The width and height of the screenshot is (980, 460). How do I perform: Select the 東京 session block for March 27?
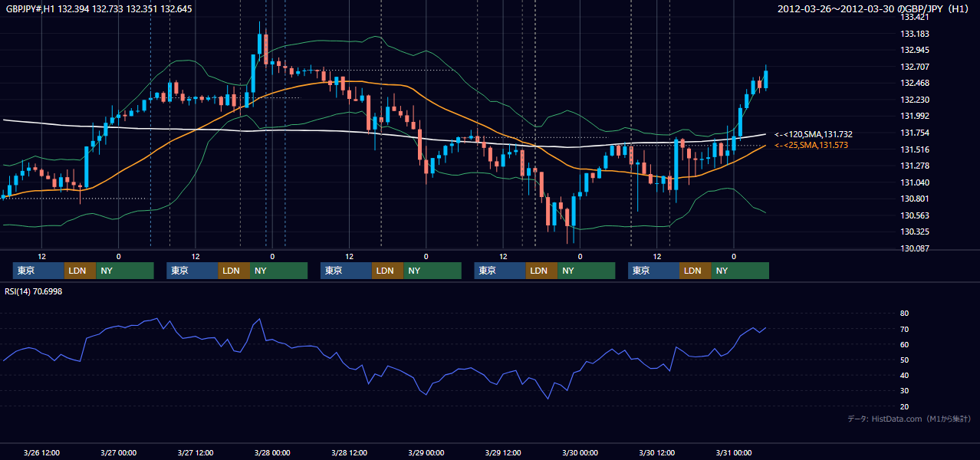(192, 271)
